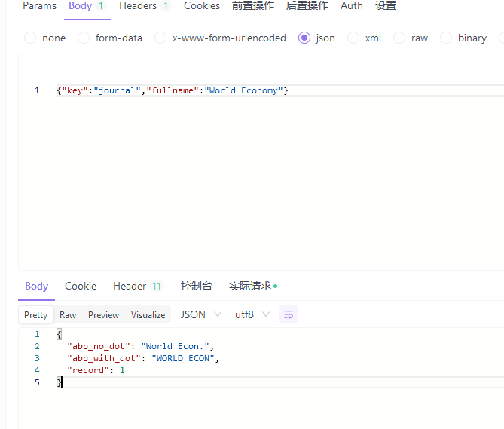Switch response view to Raw
The width and height of the screenshot is (504, 429).
click(x=68, y=315)
